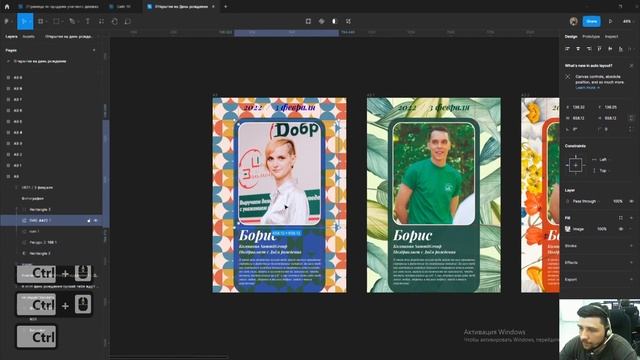The image size is (640, 360).
Task: Switch to the Prototype tab
Action: [591, 36]
